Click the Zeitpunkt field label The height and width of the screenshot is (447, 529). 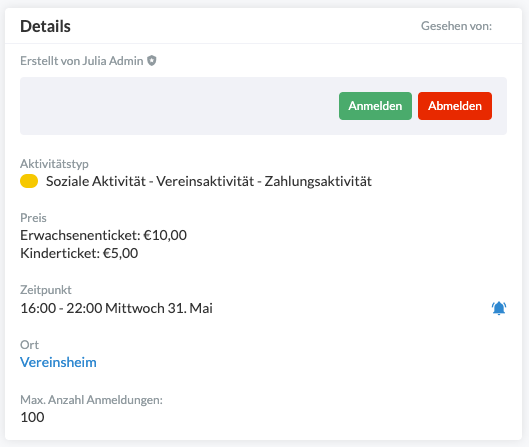point(46,290)
